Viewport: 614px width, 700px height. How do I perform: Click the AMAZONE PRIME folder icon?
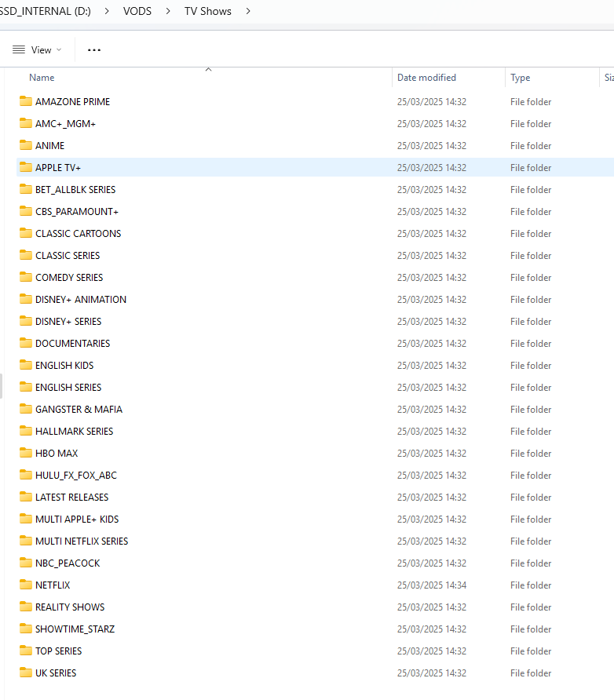click(26, 101)
